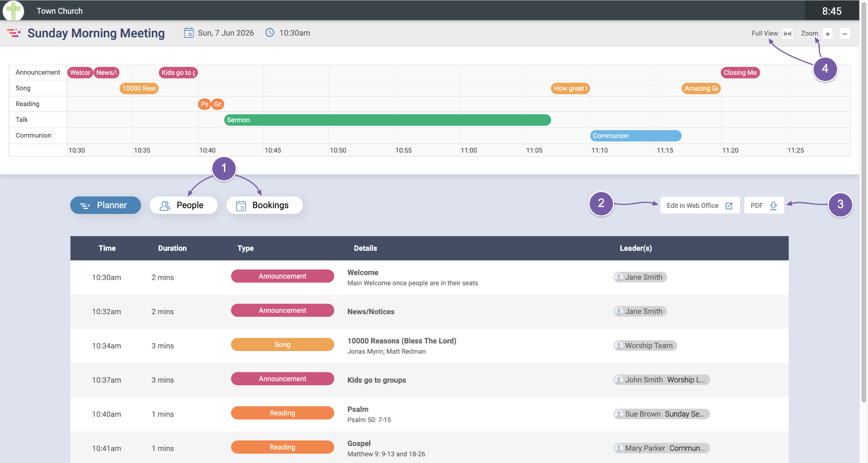The image size is (868, 463).
Task: Click the Worship Team leader chip
Action: click(645, 345)
